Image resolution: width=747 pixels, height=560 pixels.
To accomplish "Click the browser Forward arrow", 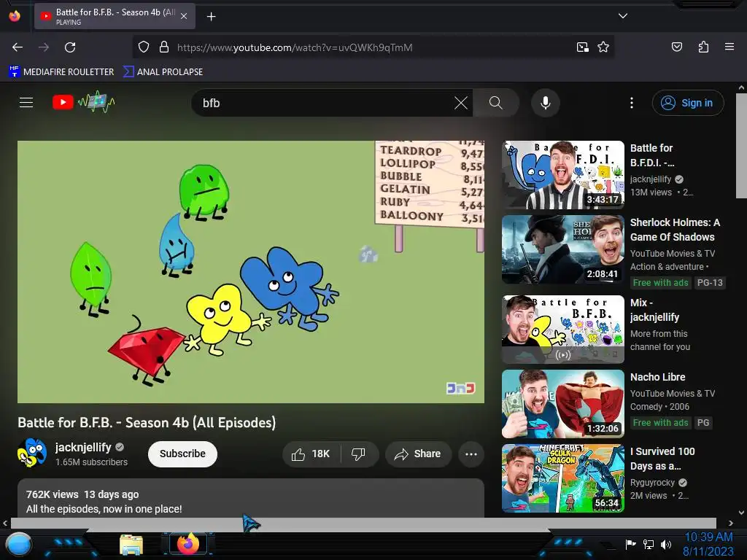I will 44,47.
